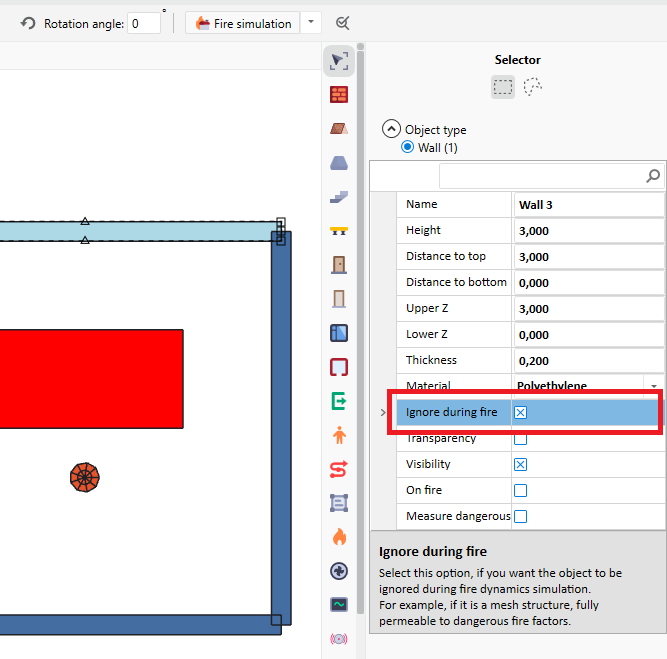Activate the rectangular selection mode icon
The width and height of the screenshot is (667, 659).
click(503, 87)
